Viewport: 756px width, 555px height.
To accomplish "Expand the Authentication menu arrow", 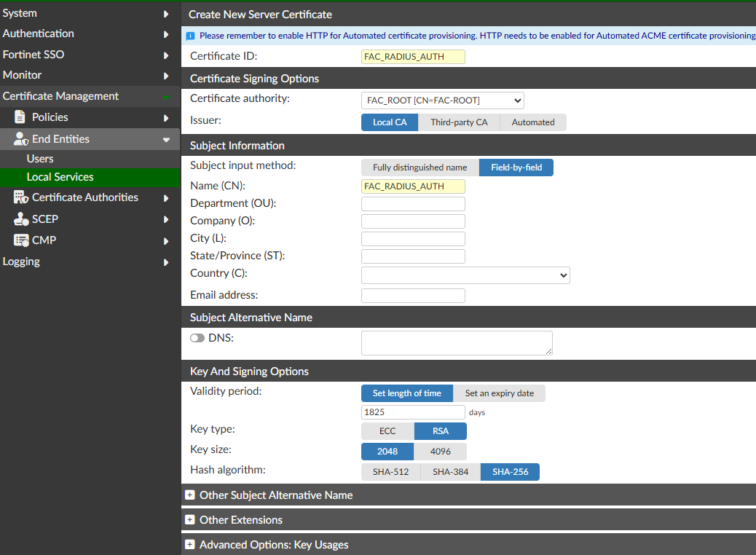I will pos(166,34).
